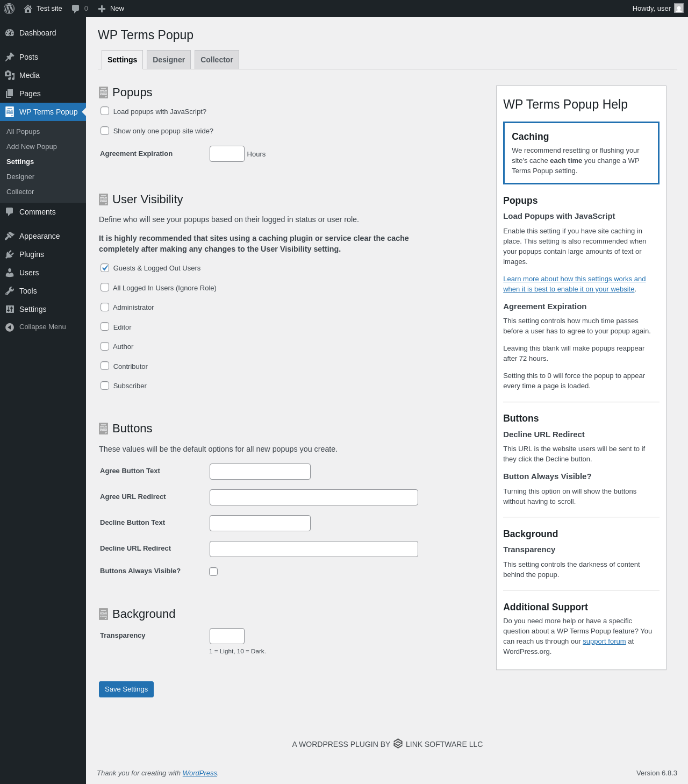Click the Save Settings button
Viewport: 688px width, 784px height.
coord(126,689)
